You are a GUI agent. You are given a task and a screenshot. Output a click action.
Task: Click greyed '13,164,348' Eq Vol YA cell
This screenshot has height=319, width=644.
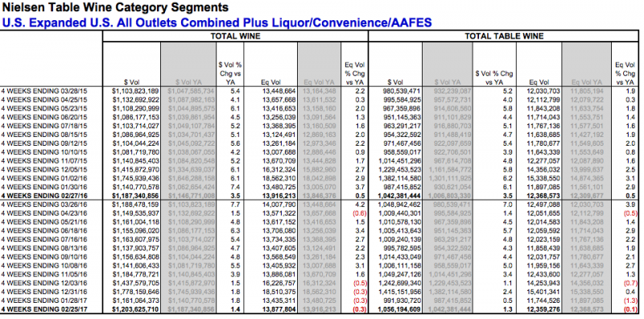319,90
